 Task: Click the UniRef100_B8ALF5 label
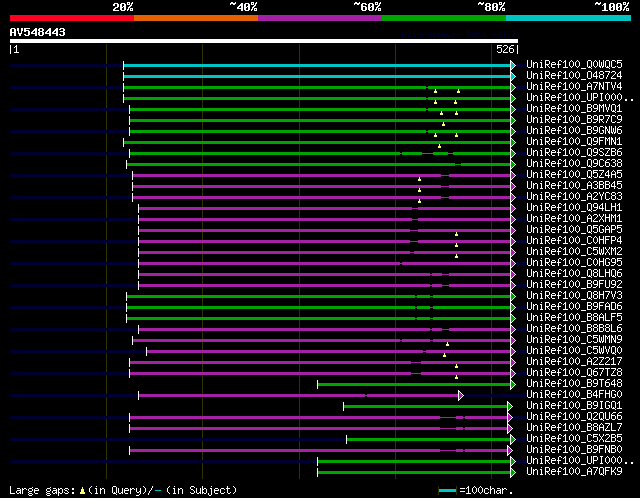click(x=574, y=318)
